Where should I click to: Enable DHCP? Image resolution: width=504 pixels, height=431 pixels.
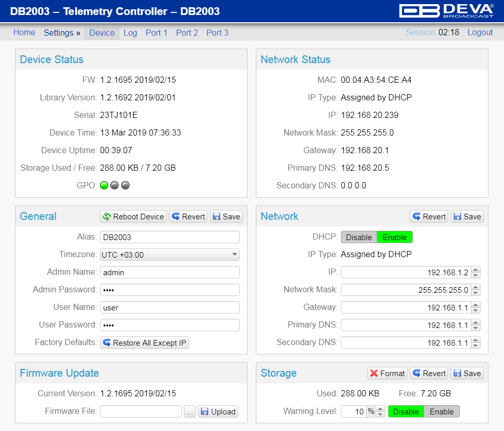point(394,237)
